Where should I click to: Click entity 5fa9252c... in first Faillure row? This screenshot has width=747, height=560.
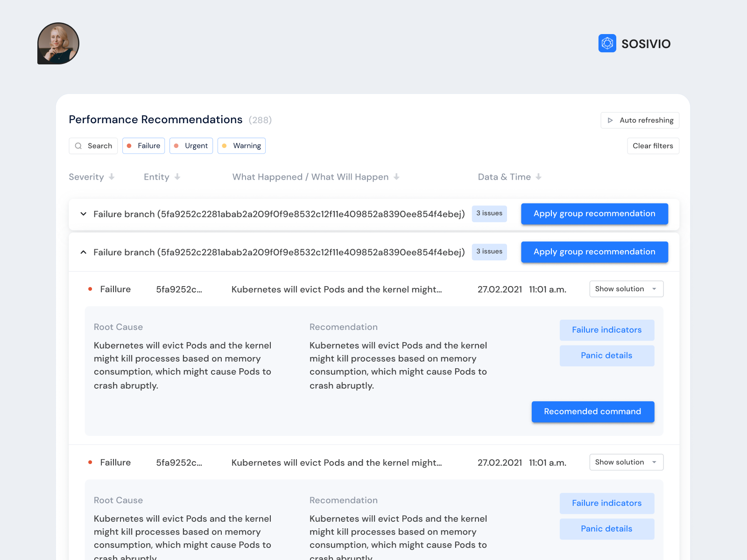click(179, 289)
